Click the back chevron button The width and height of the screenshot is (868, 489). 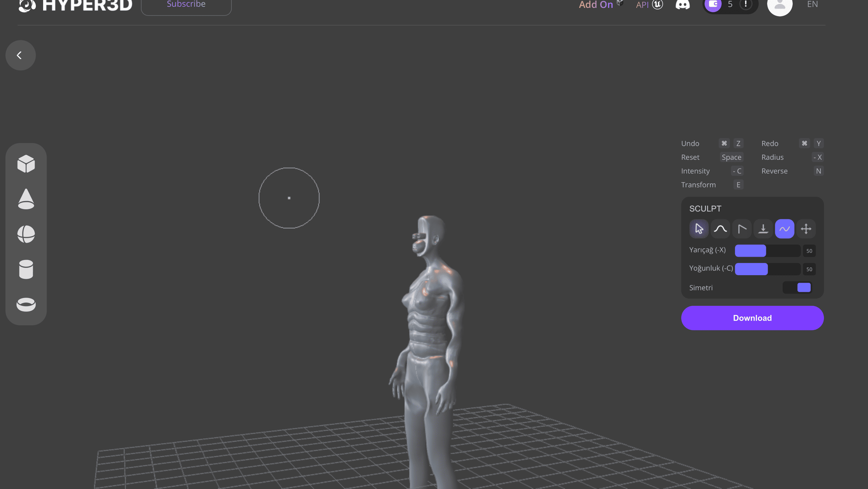[21, 55]
